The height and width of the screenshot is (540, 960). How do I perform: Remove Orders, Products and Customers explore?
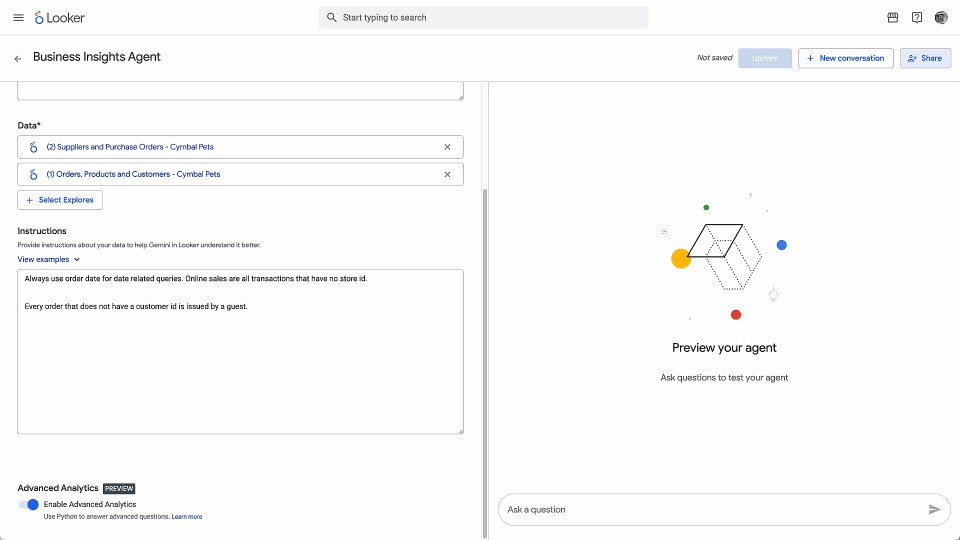[447, 174]
